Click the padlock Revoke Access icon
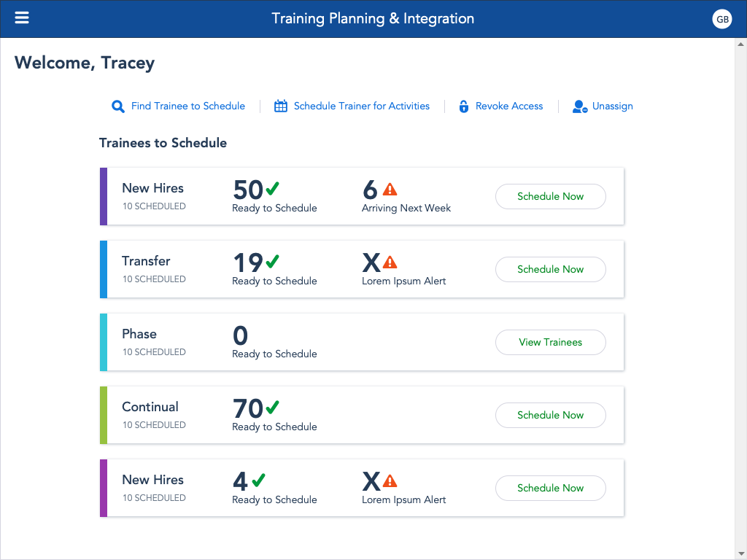 point(463,106)
